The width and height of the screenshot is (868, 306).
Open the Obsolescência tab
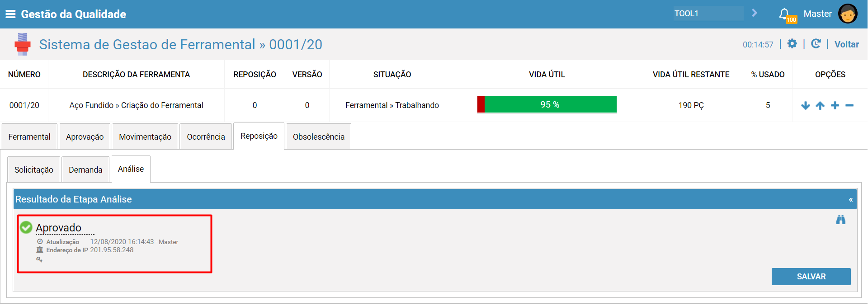click(x=319, y=137)
